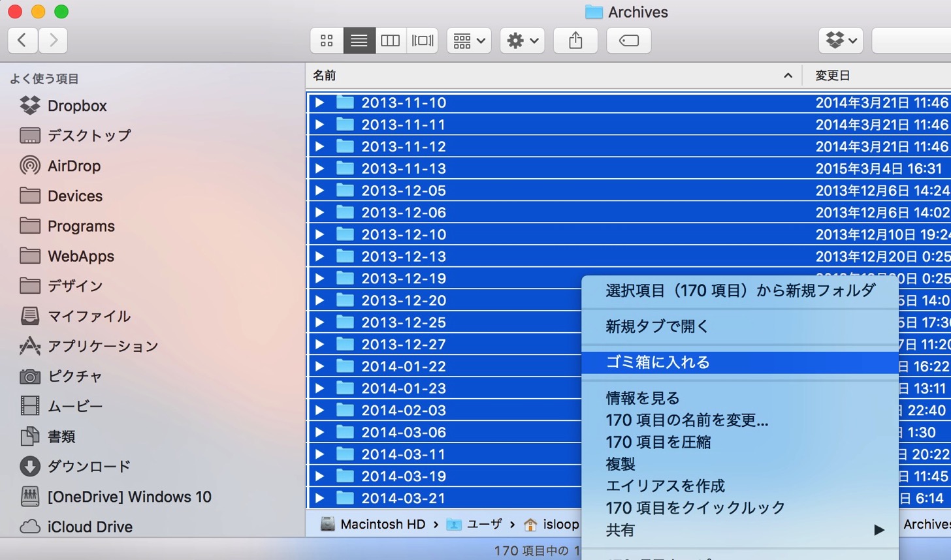The image size is (951, 560).
Task: Choose 170 項目を圧縮 in context menu
Action: (x=740, y=443)
